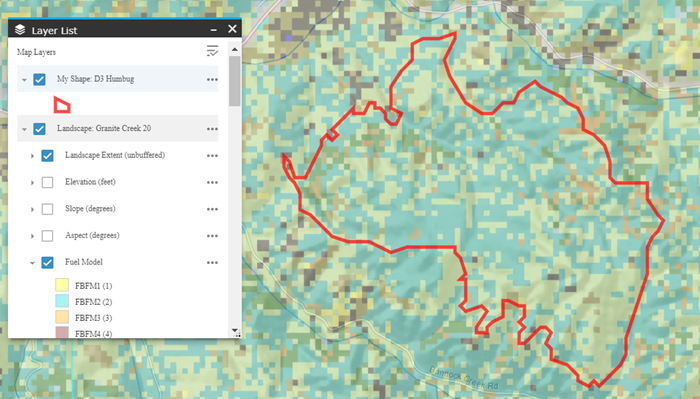
Task: Enable the Elevation (feet) layer
Action: [x=47, y=183]
